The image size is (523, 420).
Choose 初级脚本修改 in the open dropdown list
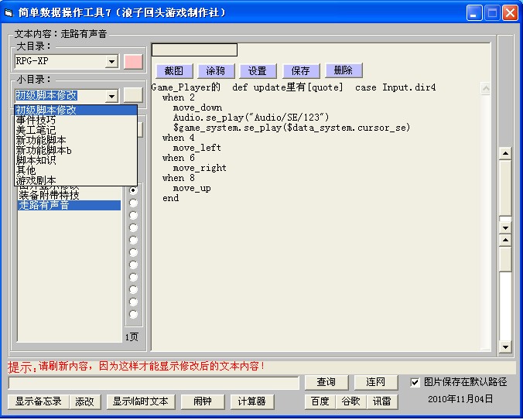(x=76, y=110)
